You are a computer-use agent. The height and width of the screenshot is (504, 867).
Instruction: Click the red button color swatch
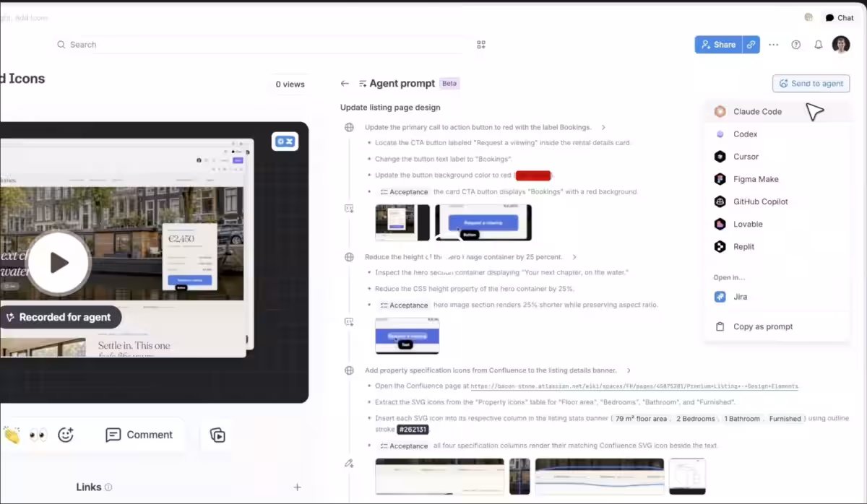click(533, 175)
